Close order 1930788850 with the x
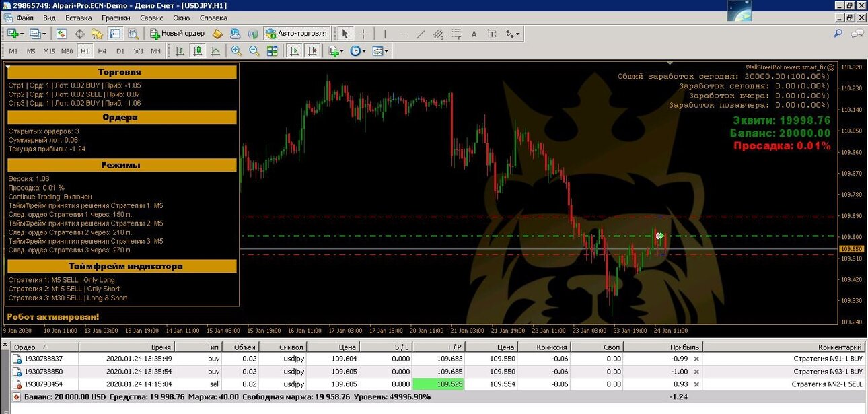The width and height of the screenshot is (868, 414). click(x=696, y=371)
